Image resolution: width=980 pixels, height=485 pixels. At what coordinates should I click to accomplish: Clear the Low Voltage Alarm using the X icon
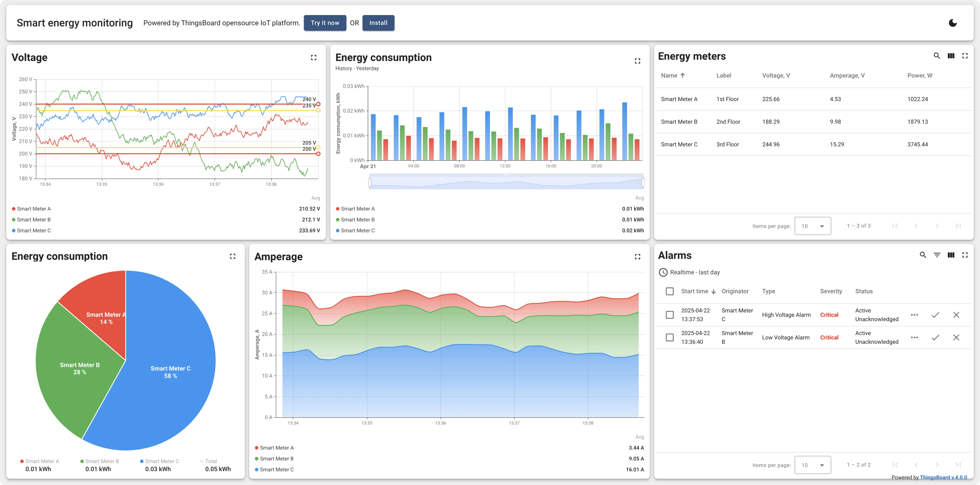tap(956, 337)
